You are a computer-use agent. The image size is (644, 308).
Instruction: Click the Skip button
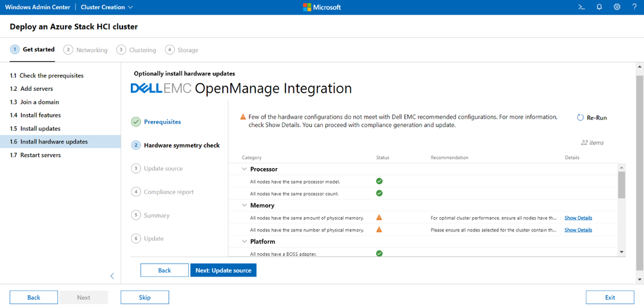click(x=144, y=297)
